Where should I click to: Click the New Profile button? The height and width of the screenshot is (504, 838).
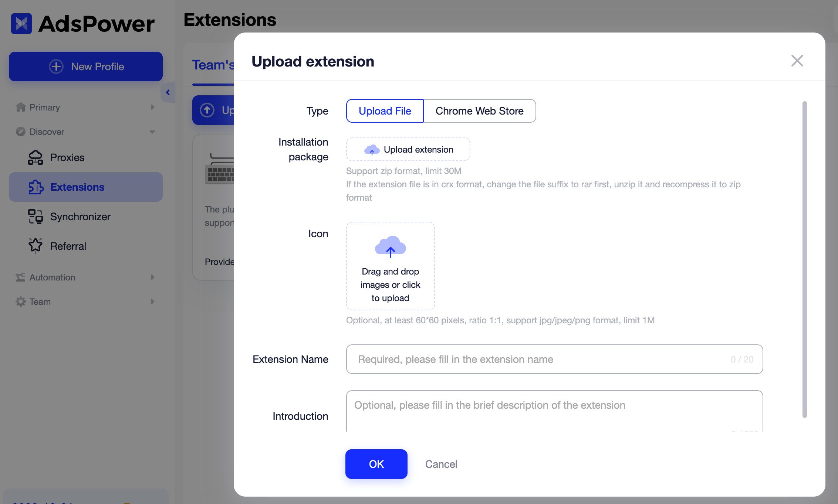point(85,67)
